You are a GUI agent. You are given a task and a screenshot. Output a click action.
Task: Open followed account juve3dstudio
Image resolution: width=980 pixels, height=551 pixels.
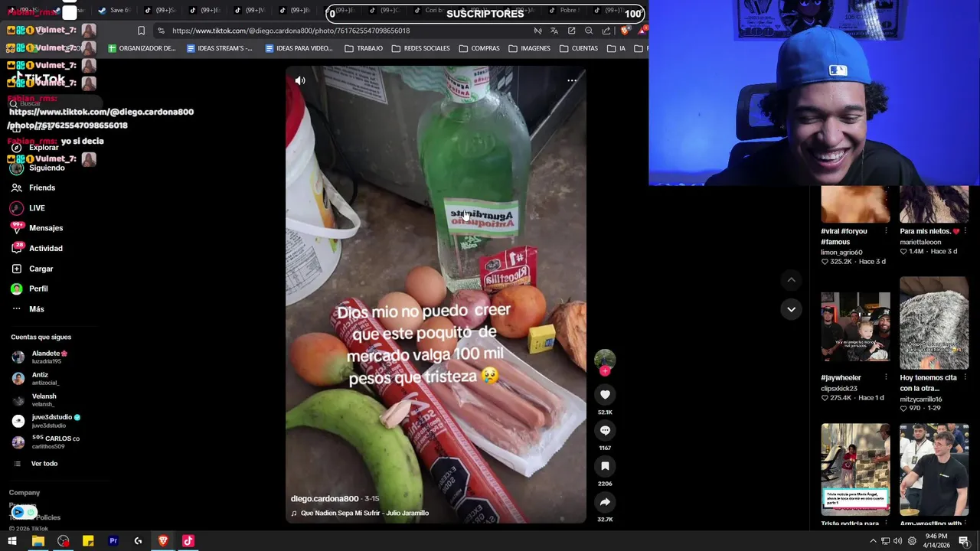[x=46, y=421]
